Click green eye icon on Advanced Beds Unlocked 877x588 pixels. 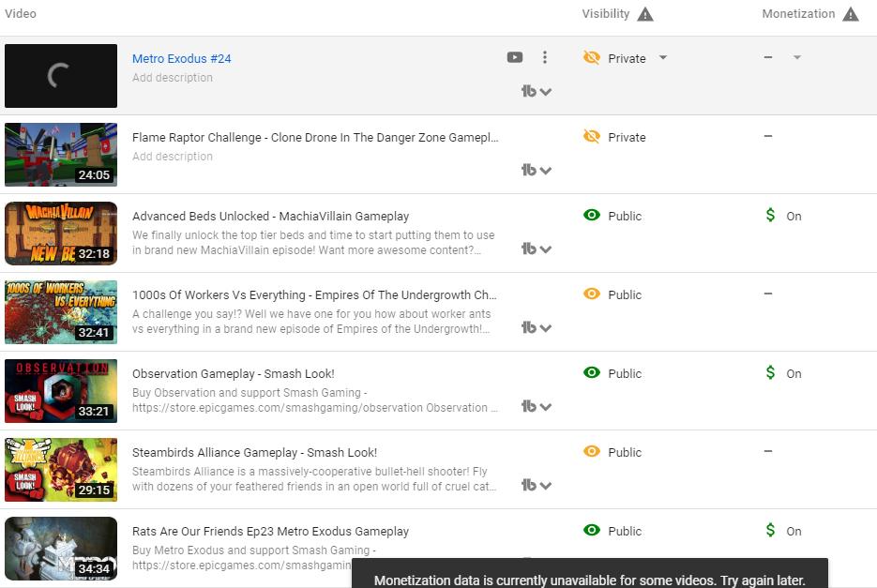tap(591, 216)
